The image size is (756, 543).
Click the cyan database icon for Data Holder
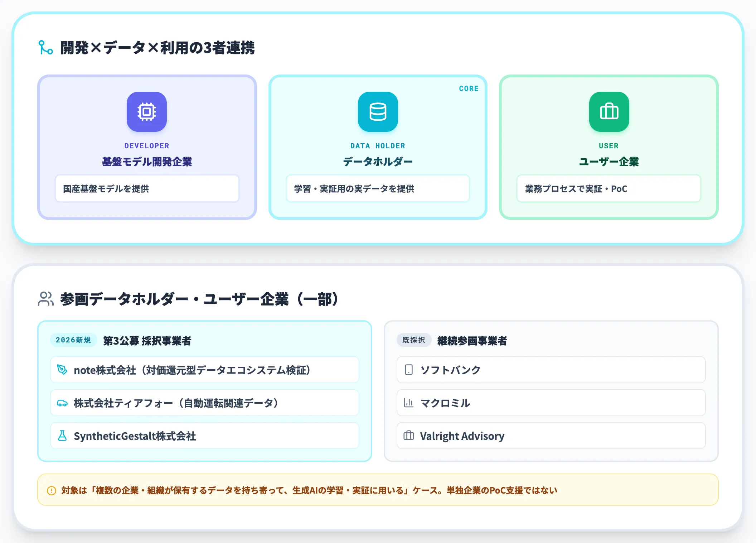coord(378,112)
